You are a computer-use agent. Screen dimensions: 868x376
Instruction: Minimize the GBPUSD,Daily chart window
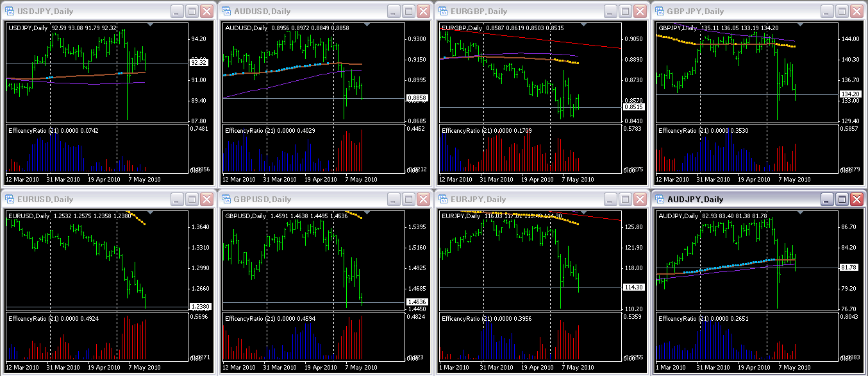click(x=393, y=200)
